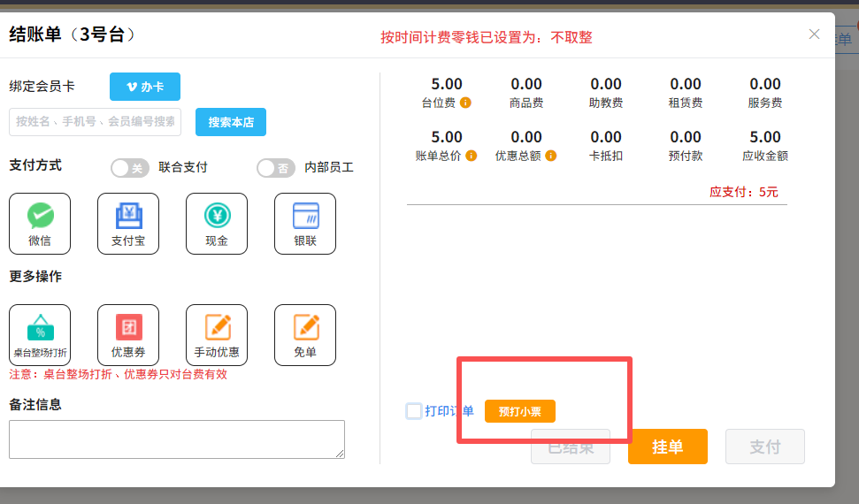Viewport: 859px width, 504px height.
Task: Click the greyed 已结束 button
Action: (x=571, y=447)
